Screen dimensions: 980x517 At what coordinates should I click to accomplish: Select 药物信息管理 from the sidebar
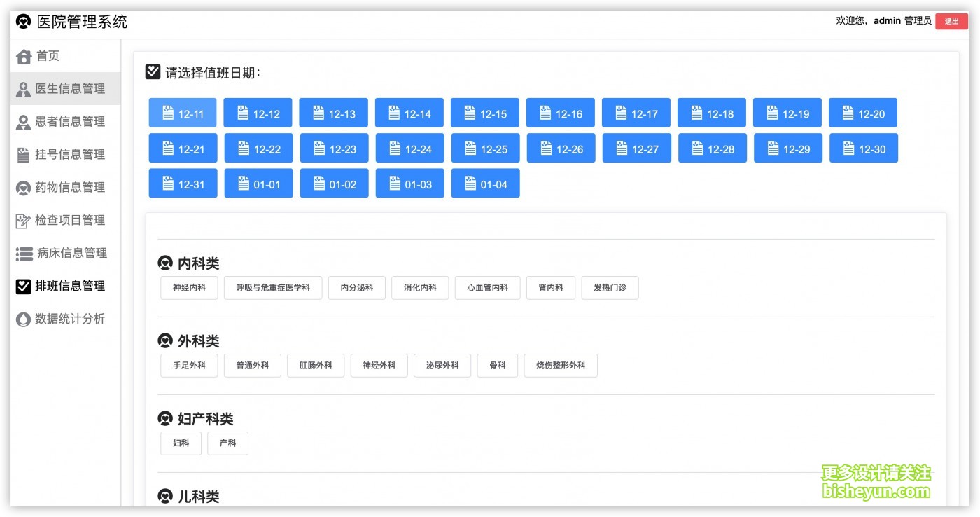[65, 188]
